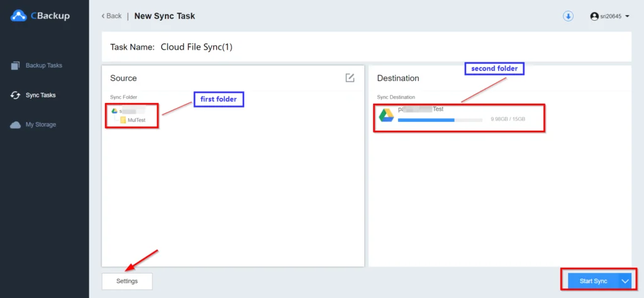
Task: Click the CBackup logo
Action: pyautogui.click(x=40, y=16)
